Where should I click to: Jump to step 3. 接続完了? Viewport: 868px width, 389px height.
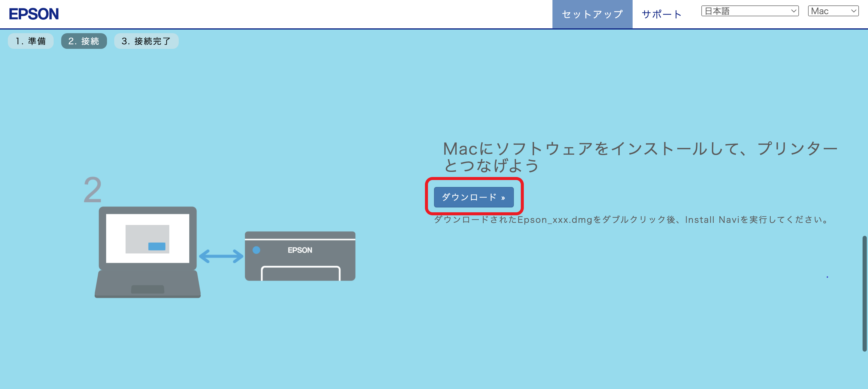pyautogui.click(x=146, y=41)
